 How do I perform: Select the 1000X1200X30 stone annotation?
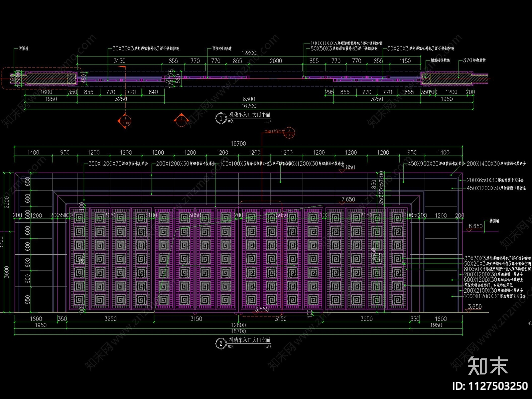tap(495, 296)
